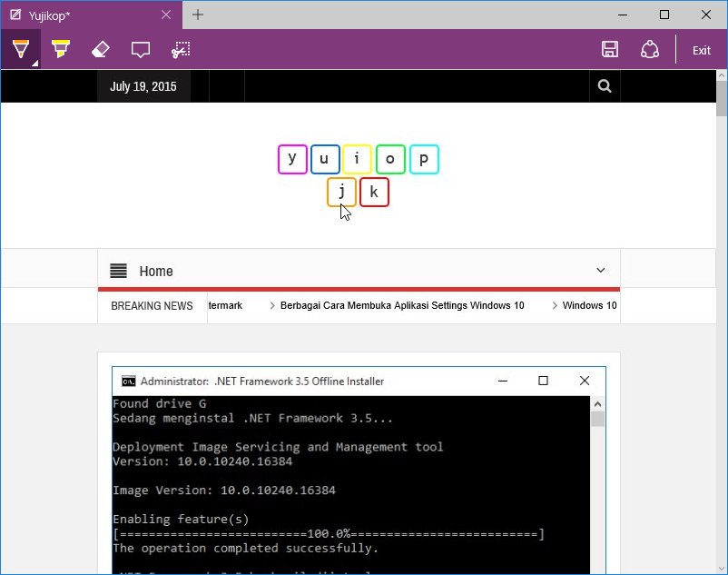728x575 pixels.
Task: Click the July 19, 2015 date label
Action: pyautogui.click(x=143, y=86)
